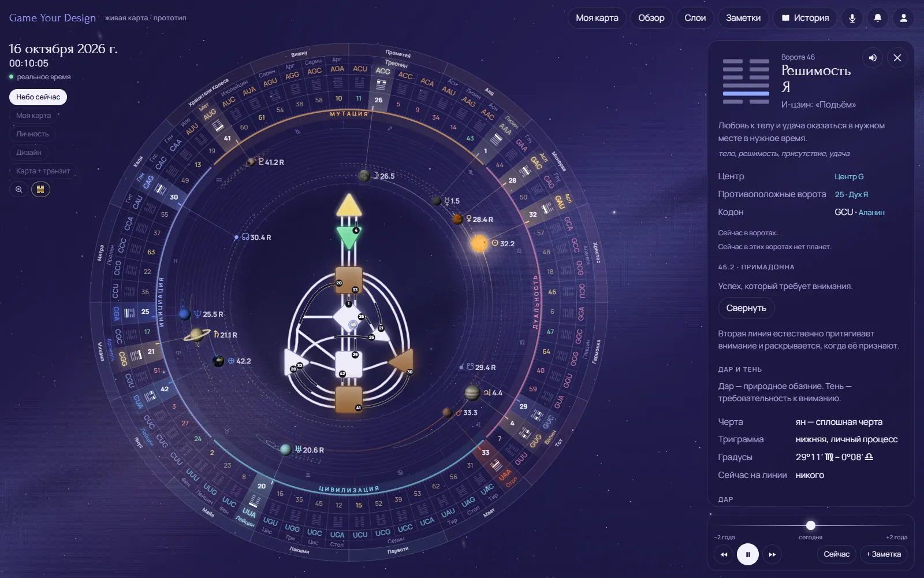Open the Аланин amino acid link
924x578 pixels.
pos(871,213)
